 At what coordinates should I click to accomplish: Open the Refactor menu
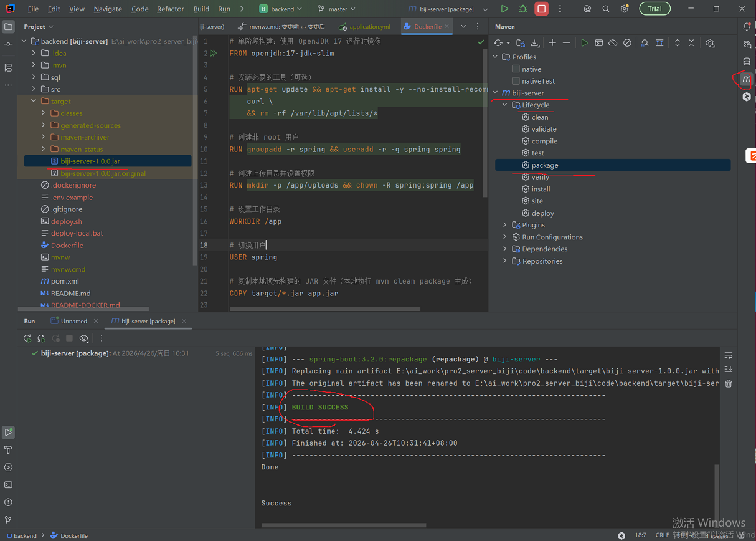click(x=170, y=9)
